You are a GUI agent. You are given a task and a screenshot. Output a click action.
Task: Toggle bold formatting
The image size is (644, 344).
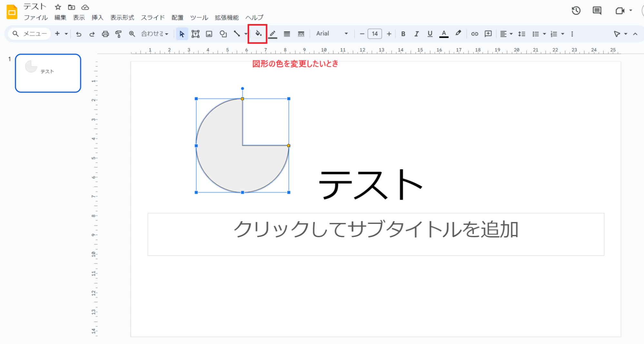tap(403, 34)
